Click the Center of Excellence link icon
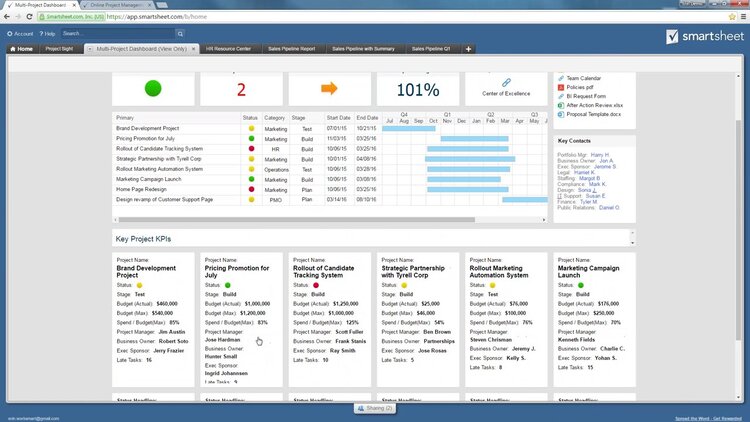The image size is (750, 422). [x=506, y=83]
